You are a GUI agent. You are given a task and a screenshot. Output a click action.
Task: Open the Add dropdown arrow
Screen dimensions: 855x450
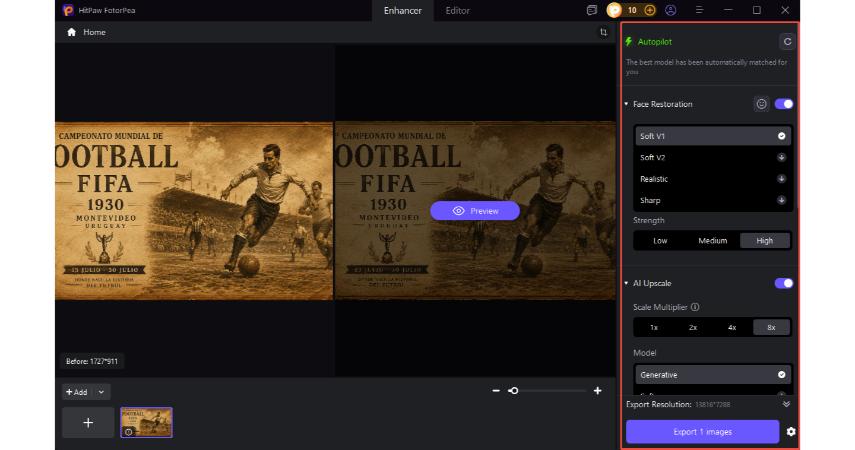[x=101, y=392]
